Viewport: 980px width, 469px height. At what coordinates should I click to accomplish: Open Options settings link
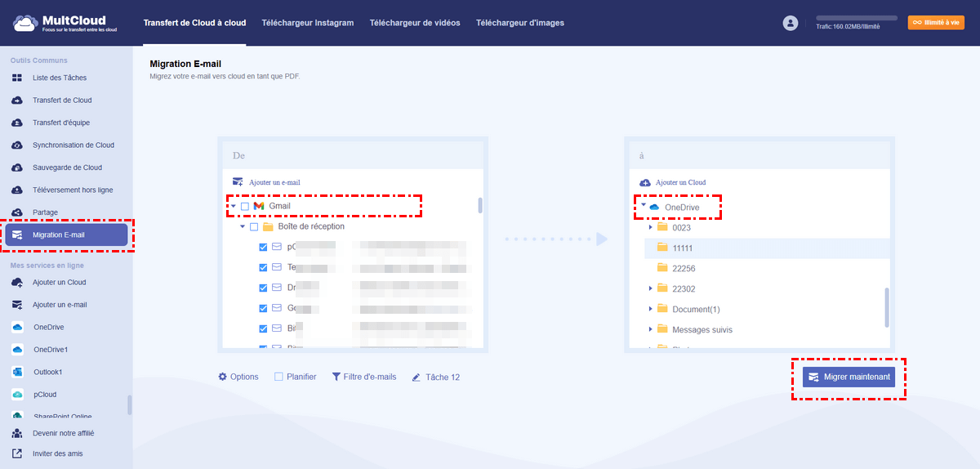click(x=238, y=377)
